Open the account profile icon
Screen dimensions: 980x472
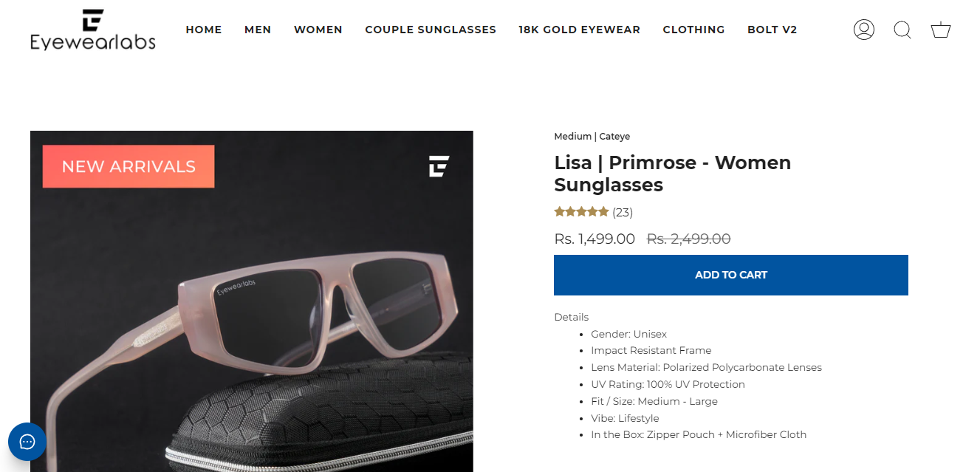[x=863, y=30]
